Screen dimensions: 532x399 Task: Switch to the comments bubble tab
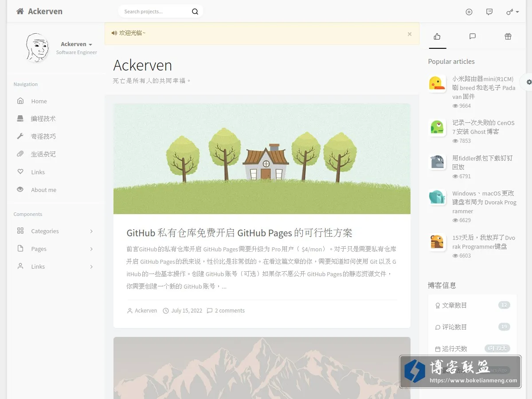click(x=473, y=36)
